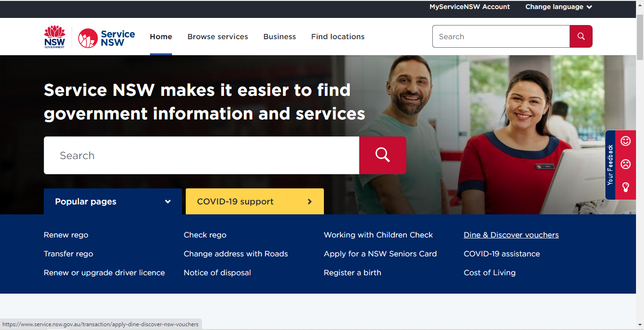
Task: Open the Notice of disposal link
Action: (x=217, y=272)
